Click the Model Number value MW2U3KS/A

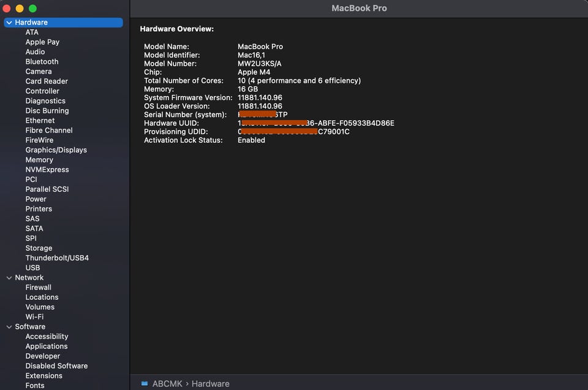tap(259, 64)
